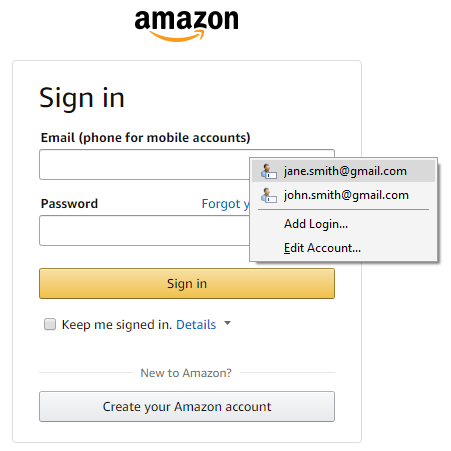Enable the Keep me signed in checkbox
The height and width of the screenshot is (451, 451).
click(x=50, y=324)
